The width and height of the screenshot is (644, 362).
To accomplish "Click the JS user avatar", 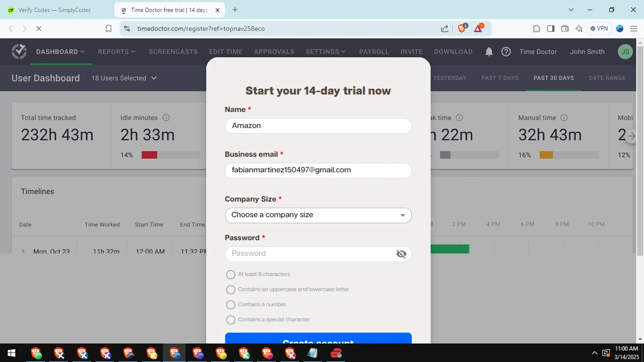I will [x=625, y=52].
